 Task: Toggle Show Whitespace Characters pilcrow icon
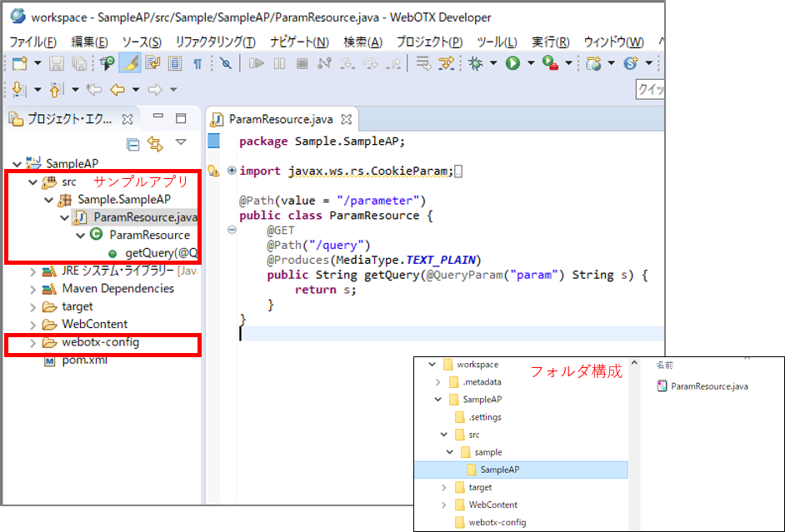pyautogui.click(x=197, y=63)
